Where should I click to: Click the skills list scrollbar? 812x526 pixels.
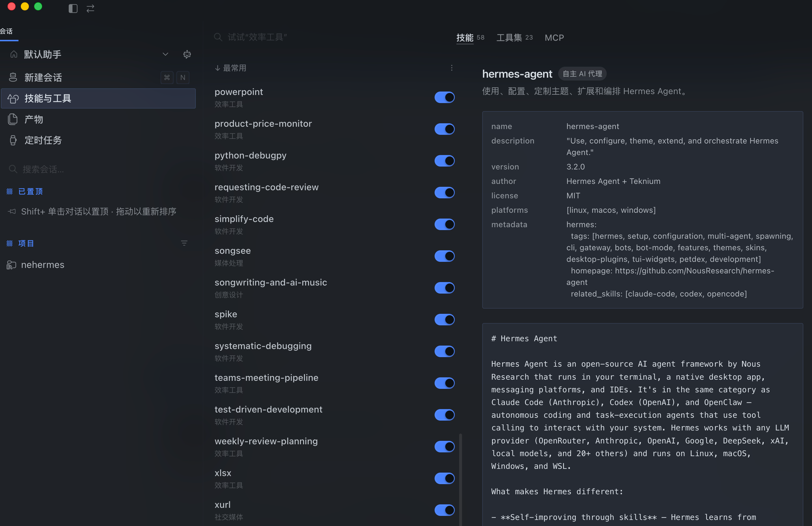[461, 480]
